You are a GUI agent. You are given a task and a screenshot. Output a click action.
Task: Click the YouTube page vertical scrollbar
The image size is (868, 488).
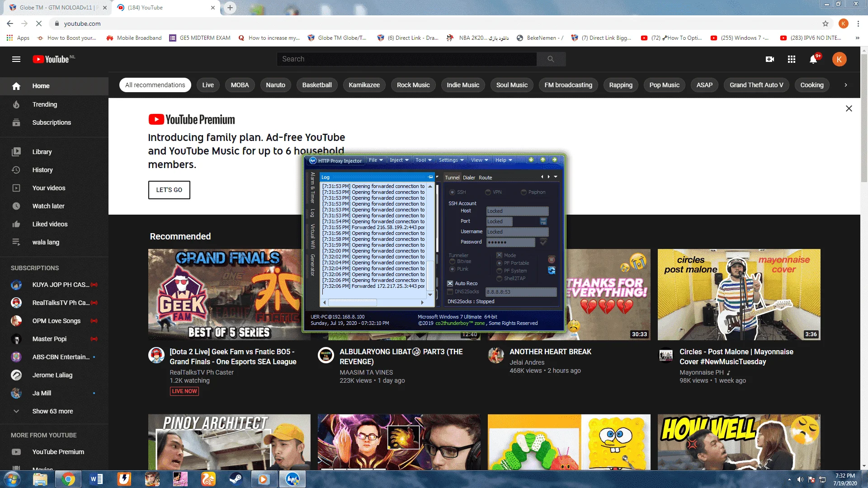[x=864, y=118]
